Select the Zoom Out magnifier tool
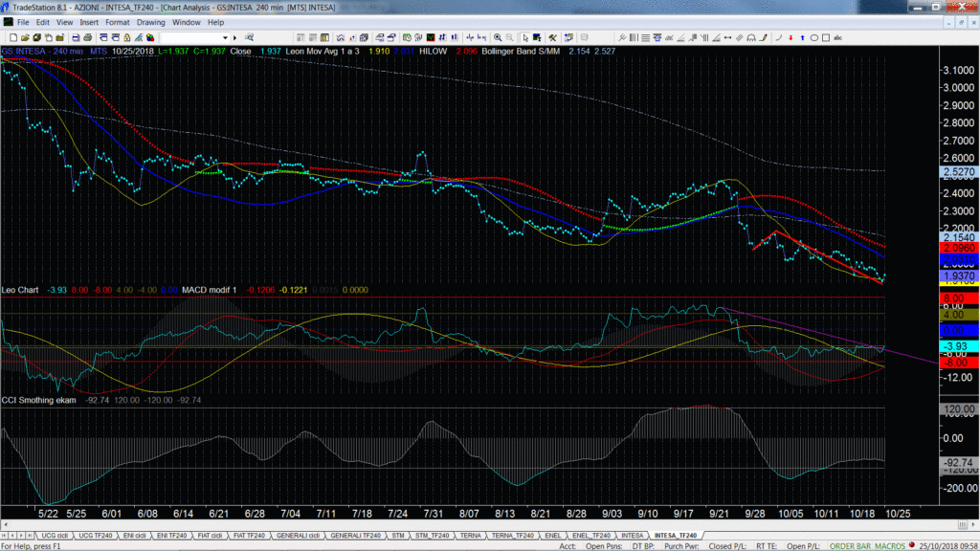 coord(509,37)
